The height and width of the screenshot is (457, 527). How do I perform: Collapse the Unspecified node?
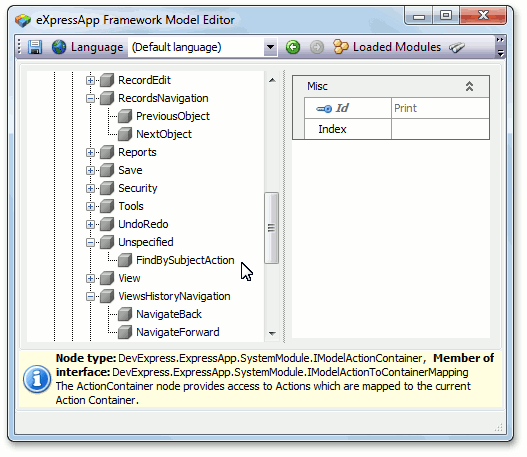pos(90,242)
